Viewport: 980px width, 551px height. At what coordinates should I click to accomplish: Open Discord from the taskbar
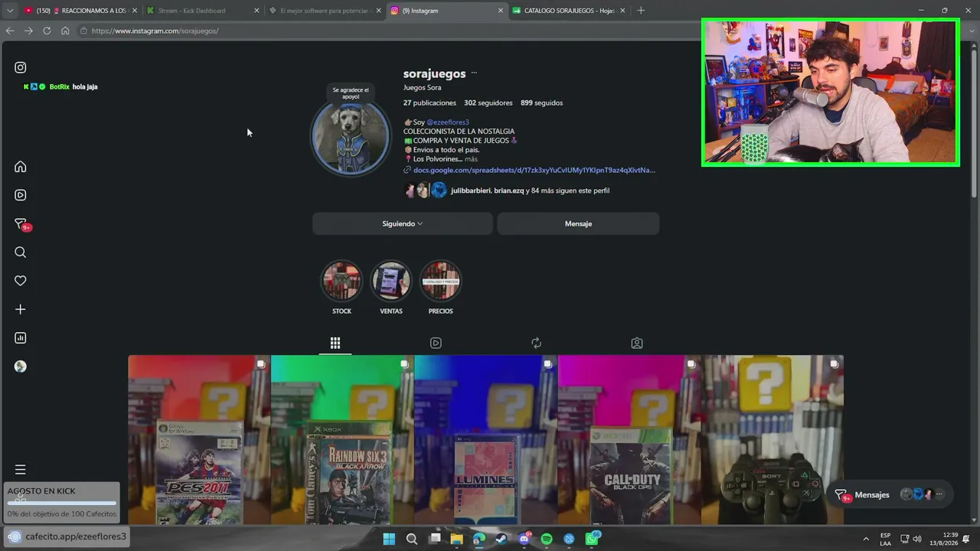524,539
